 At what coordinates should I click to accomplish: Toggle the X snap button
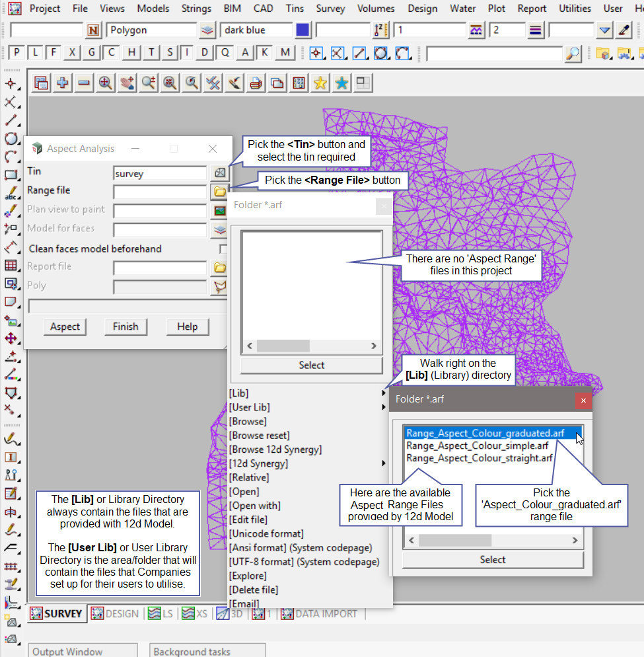[73, 52]
